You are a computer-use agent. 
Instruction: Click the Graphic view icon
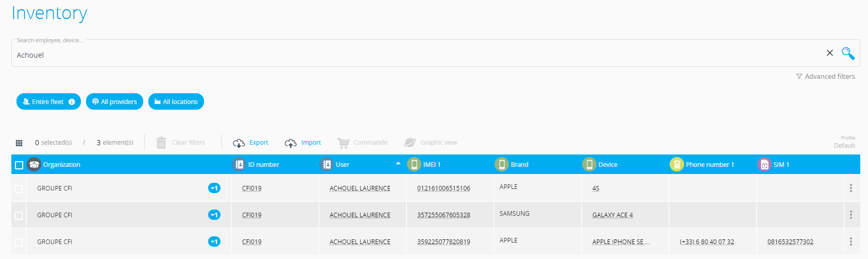point(410,143)
